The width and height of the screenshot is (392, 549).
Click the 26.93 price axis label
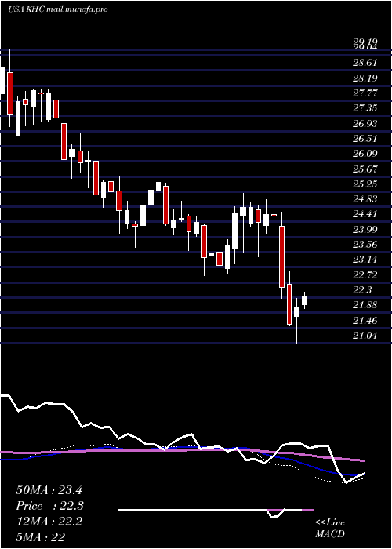pos(365,124)
